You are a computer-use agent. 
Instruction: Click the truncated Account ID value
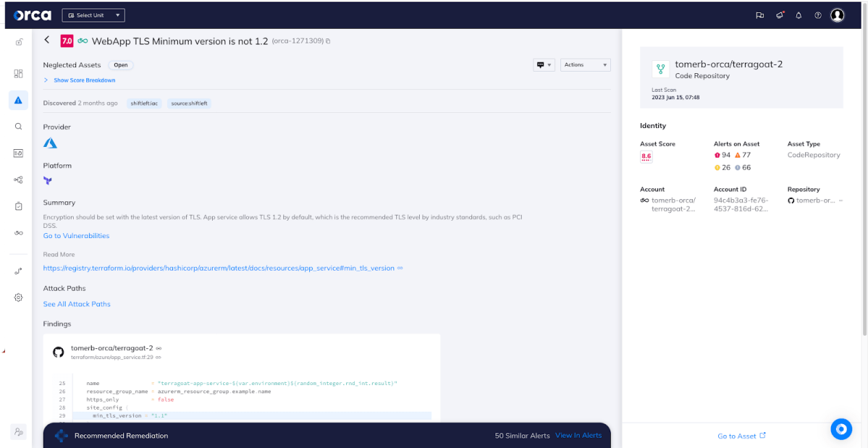tap(741, 205)
